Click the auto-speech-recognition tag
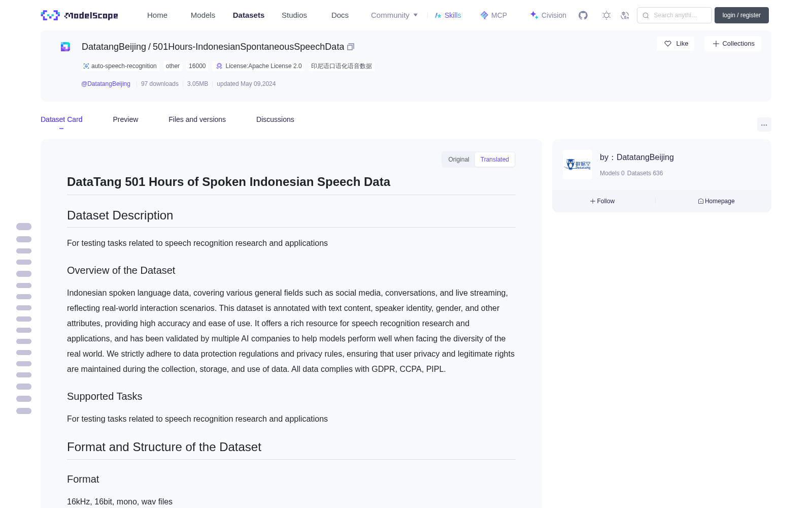Screen dimensions: 812x508 (120, 66)
